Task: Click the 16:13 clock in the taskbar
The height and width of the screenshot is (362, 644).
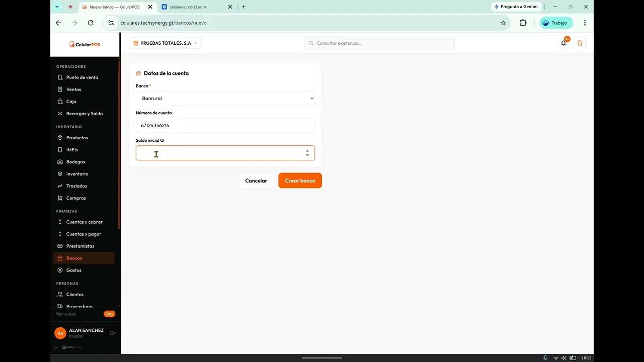Action: pyautogui.click(x=586, y=358)
